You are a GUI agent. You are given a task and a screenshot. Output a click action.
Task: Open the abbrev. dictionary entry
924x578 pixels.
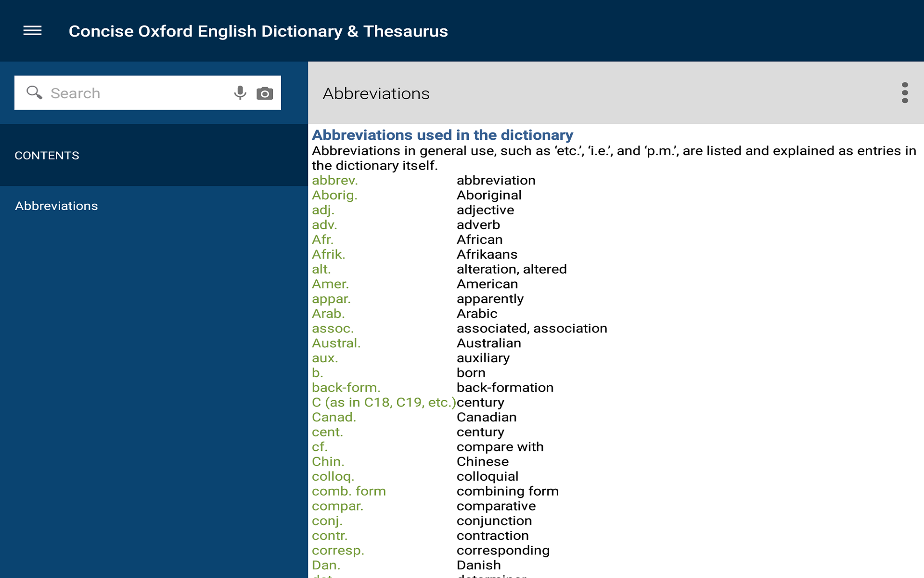pyautogui.click(x=334, y=180)
